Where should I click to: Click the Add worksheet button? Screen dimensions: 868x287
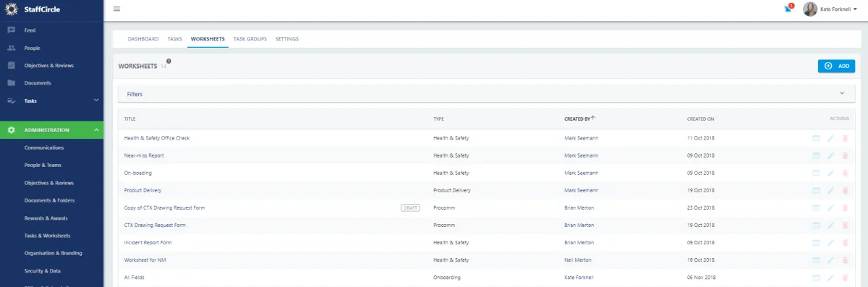836,66
